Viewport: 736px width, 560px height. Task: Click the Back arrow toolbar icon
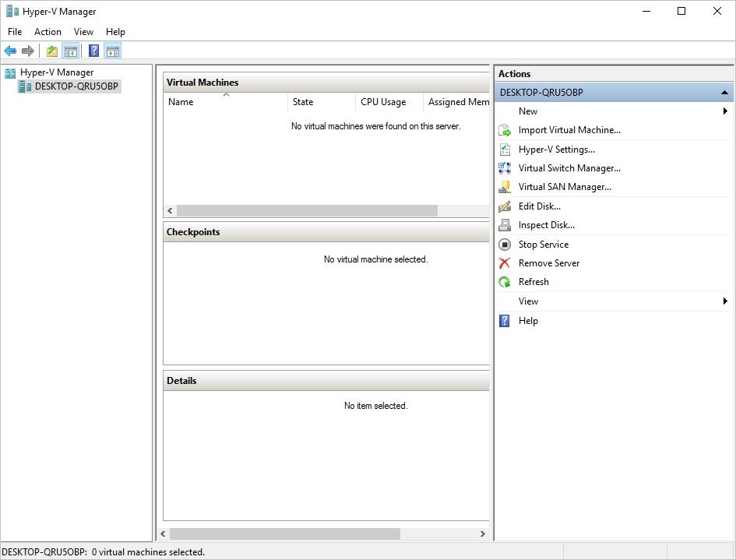10,51
